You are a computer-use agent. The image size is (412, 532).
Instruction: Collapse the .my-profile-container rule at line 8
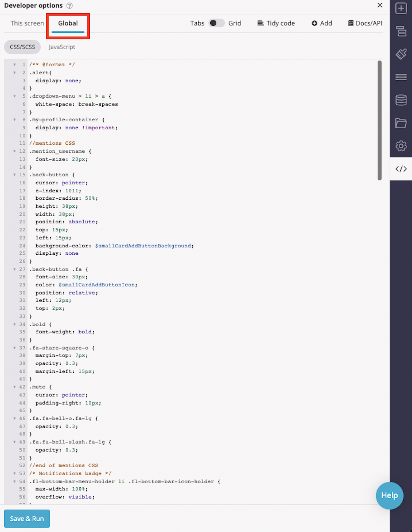[x=15, y=120]
